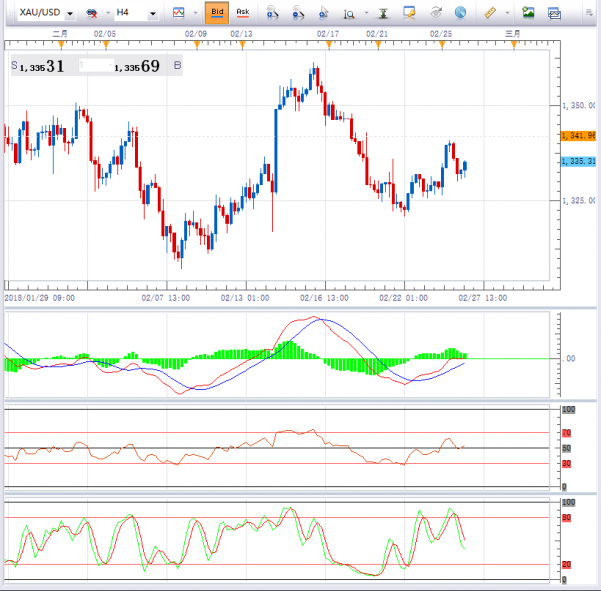Click the grey eye refresh icon
Image resolution: width=601 pixels, height=591 pixels.
coord(435,13)
